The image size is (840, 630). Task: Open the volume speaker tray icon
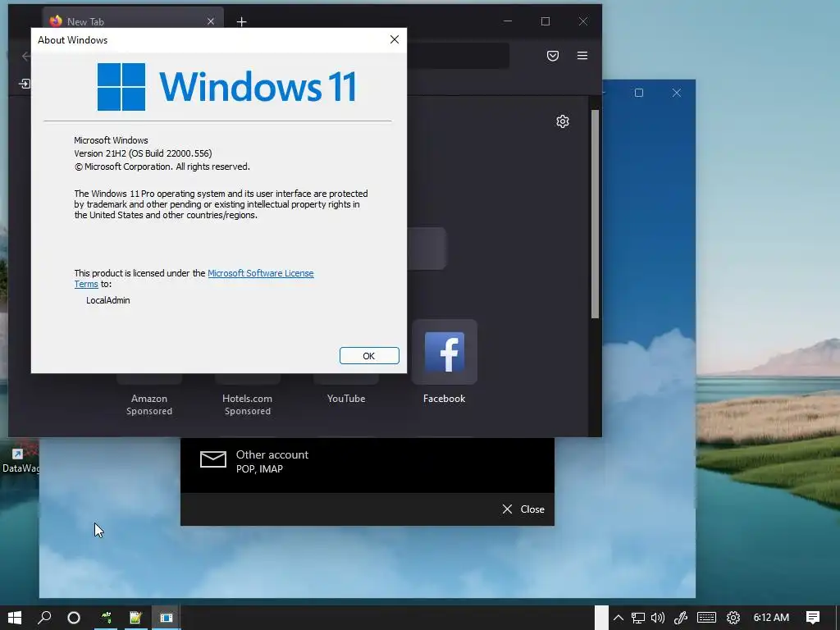point(658,618)
